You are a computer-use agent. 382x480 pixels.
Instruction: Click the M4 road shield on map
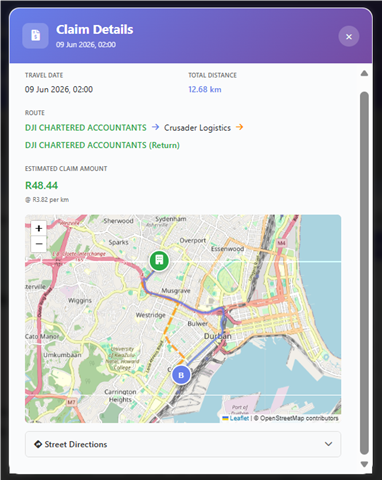281,243
